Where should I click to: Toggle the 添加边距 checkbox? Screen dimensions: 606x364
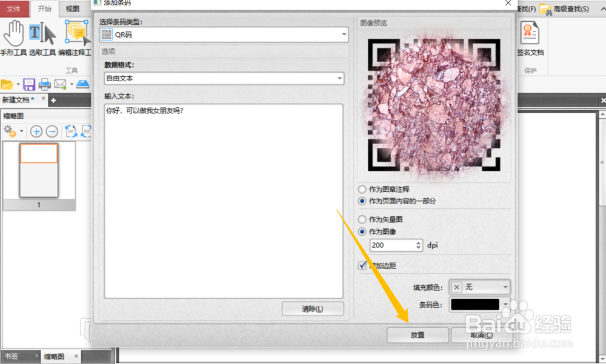(x=362, y=265)
